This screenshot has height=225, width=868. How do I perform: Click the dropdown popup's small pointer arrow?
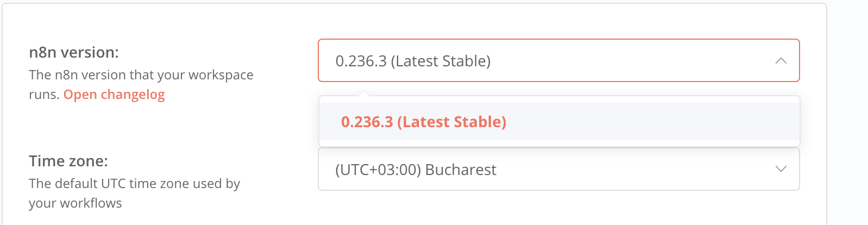click(x=364, y=93)
